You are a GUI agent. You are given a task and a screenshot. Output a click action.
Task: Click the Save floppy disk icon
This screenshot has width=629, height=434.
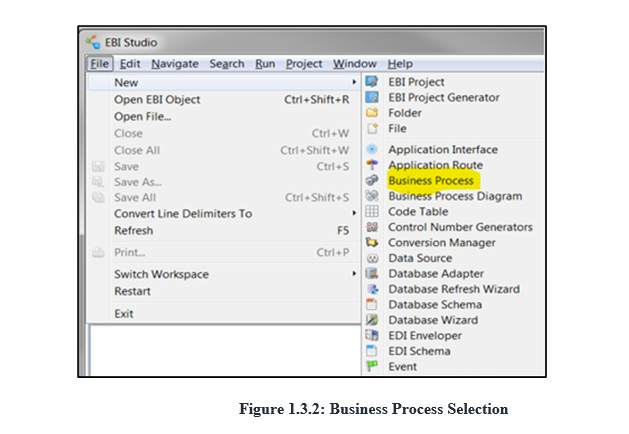pos(98,166)
